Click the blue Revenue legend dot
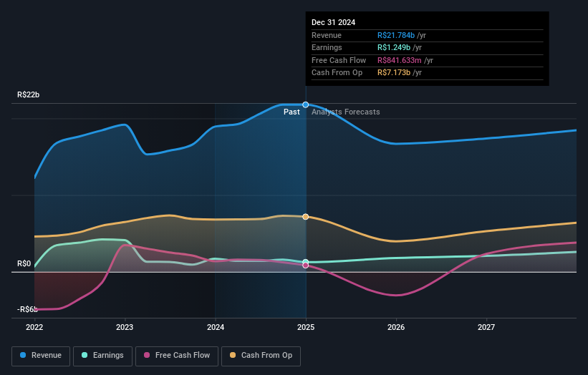This screenshot has width=588, height=375. (x=23, y=355)
